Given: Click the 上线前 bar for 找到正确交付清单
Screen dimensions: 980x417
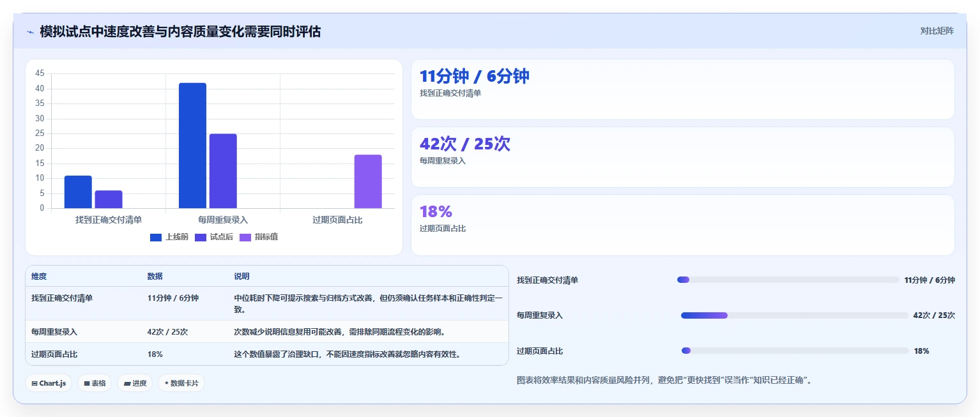Looking at the screenshot, I should click(78, 192).
